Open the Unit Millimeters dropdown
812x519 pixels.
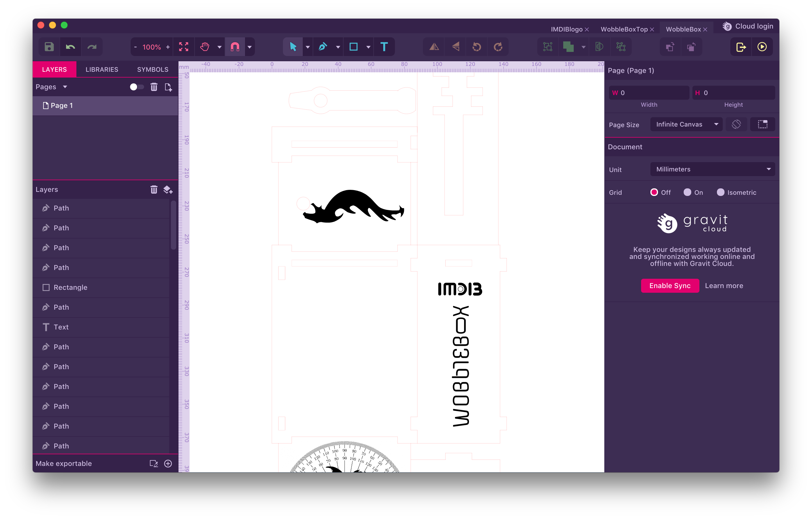712,169
